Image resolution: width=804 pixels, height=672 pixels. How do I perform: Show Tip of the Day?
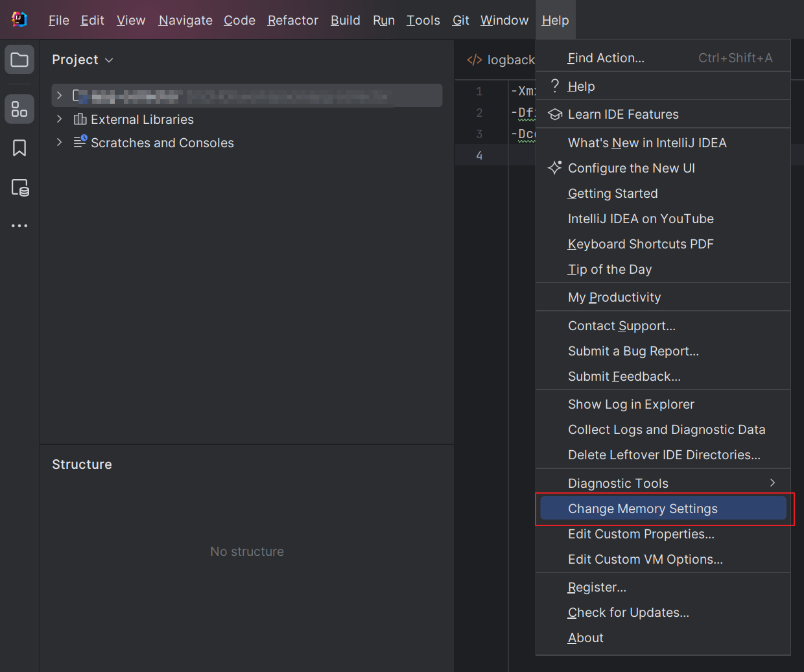point(663,269)
